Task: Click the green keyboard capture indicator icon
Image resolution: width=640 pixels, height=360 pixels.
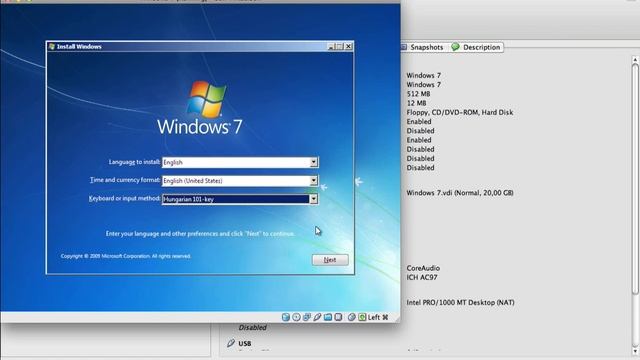Action: tap(362, 317)
